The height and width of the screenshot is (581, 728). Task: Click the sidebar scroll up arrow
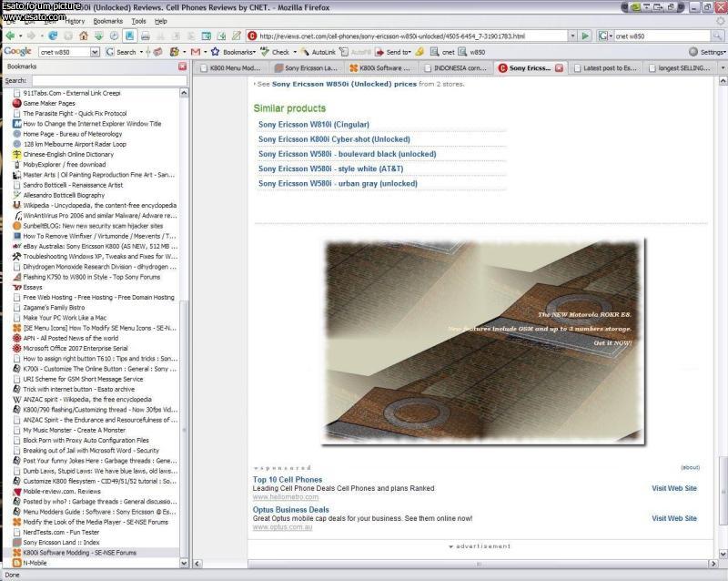click(184, 93)
